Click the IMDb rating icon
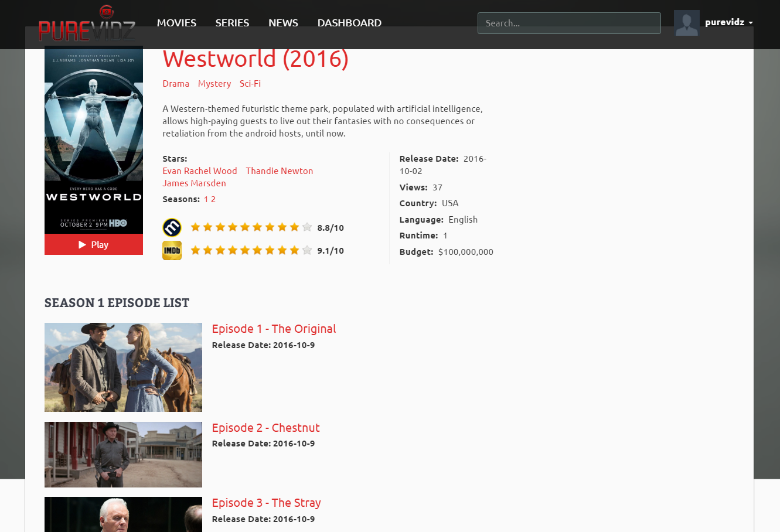The width and height of the screenshot is (780, 532). click(172, 250)
